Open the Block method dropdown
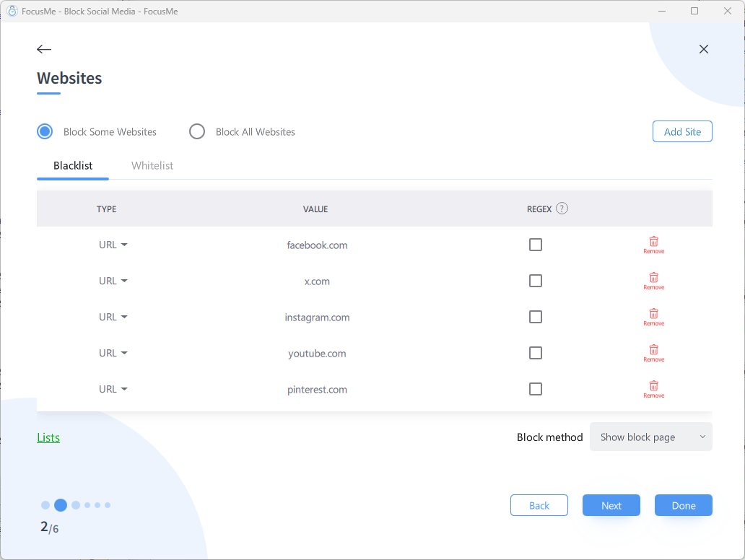 click(651, 437)
